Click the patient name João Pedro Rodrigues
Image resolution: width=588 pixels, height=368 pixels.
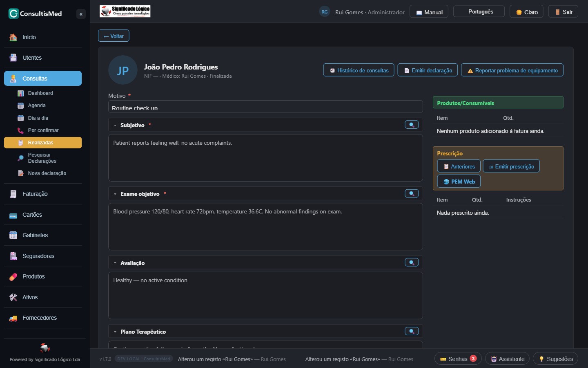point(181,67)
